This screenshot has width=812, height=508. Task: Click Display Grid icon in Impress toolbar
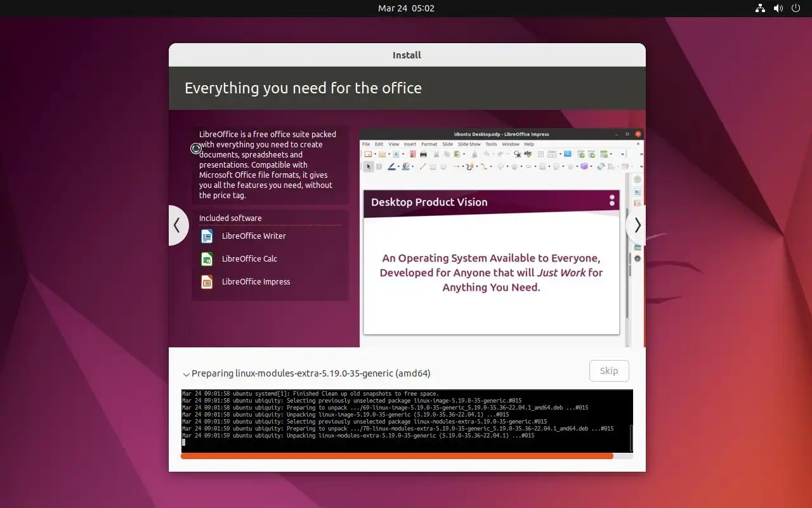(x=540, y=154)
